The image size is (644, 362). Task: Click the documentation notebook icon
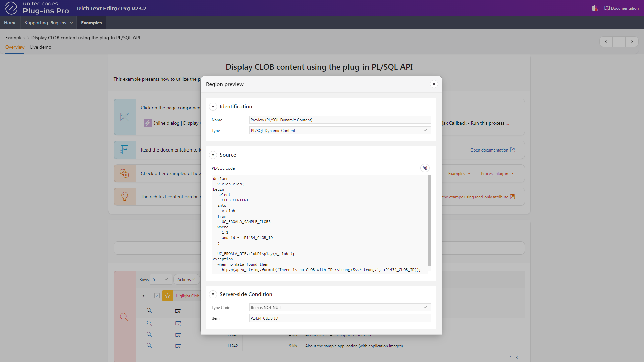coord(124,150)
